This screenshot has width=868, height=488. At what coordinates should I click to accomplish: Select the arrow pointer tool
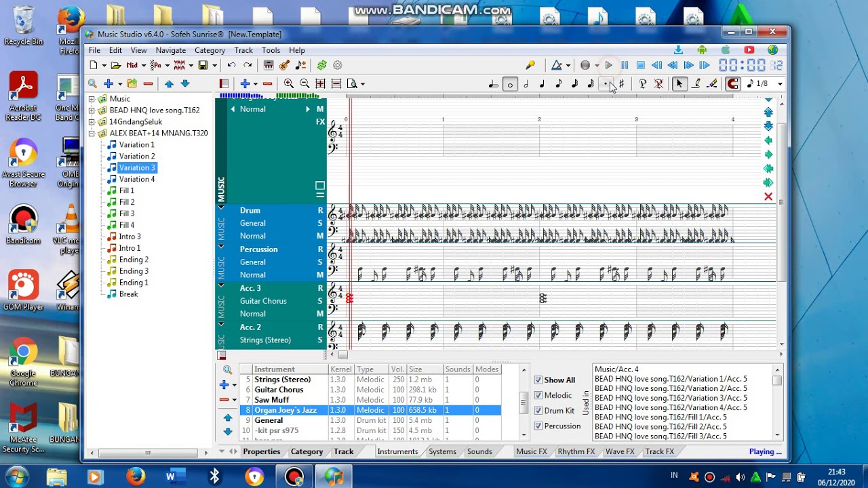[x=679, y=84]
